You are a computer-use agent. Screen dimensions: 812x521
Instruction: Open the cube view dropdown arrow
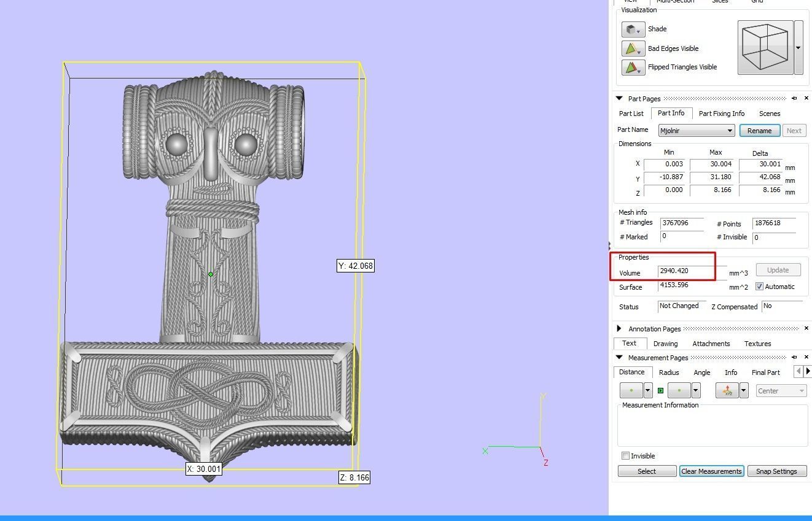pyautogui.click(x=798, y=47)
